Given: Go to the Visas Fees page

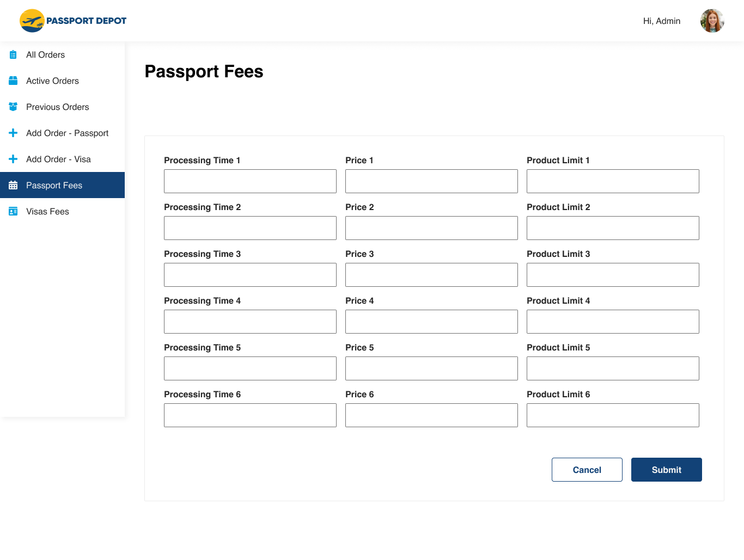Looking at the screenshot, I should 48,212.
